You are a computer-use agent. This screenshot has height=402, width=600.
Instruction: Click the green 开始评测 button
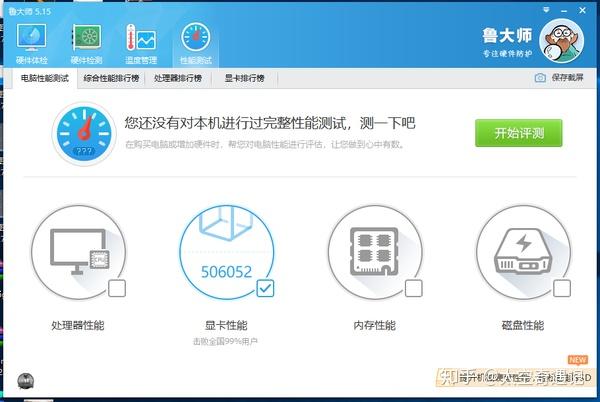[x=518, y=133]
